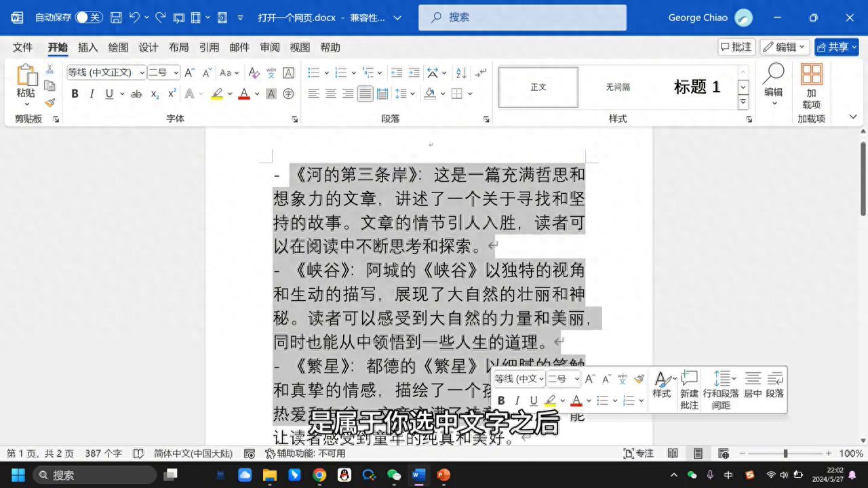Click the Share button
The height and width of the screenshot is (488, 868).
[x=836, y=47]
